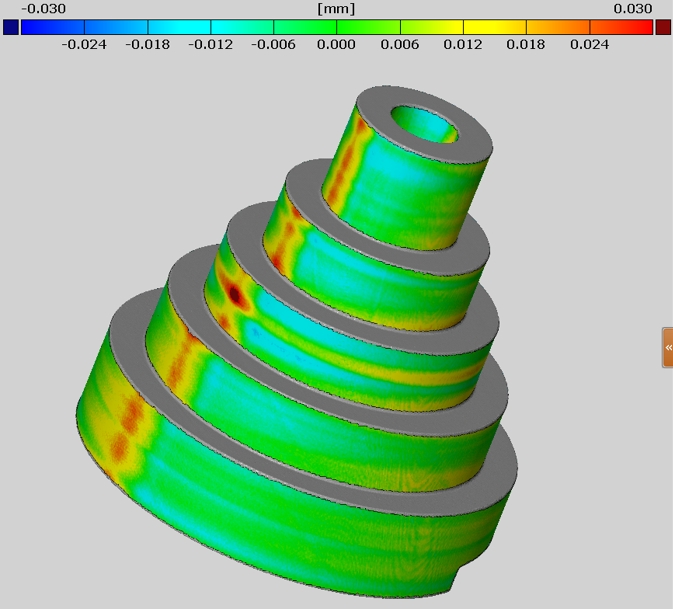
Task: Click the central bore hole on the top cylinder
Action: pos(424,124)
